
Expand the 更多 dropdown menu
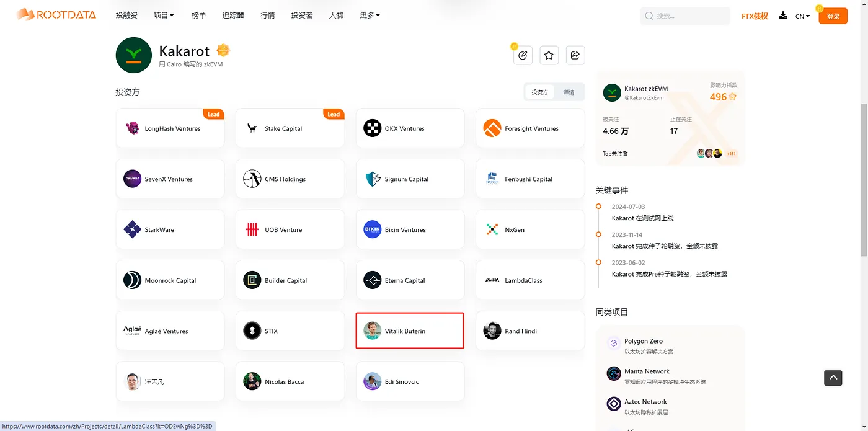coord(370,16)
